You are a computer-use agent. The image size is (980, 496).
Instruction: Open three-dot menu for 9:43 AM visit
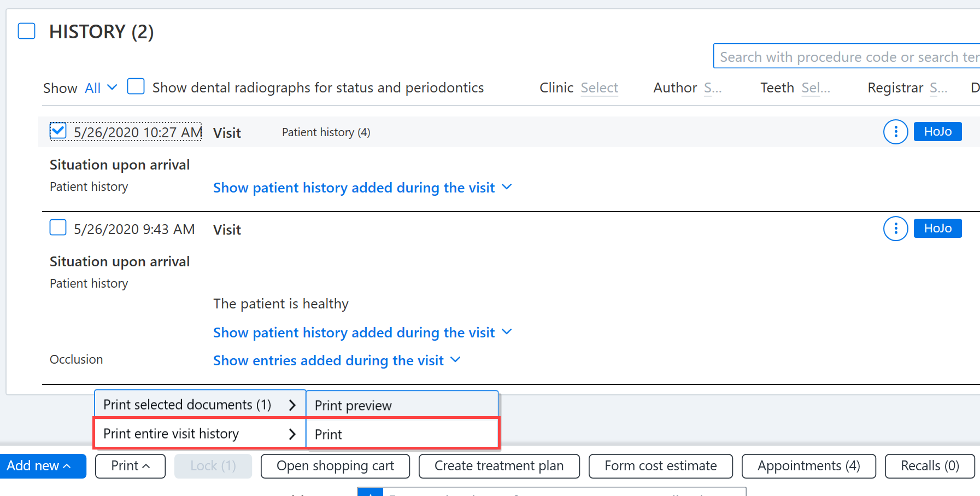pyautogui.click(x=895, y=229)
